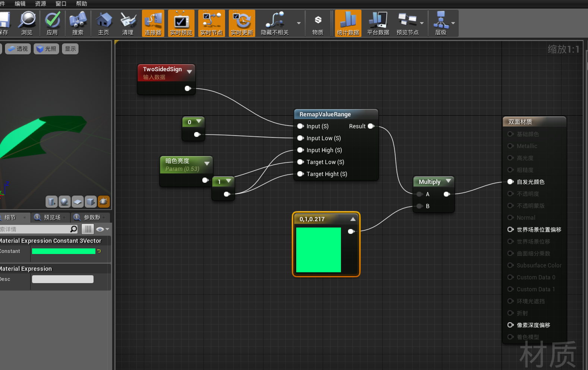Collapse the 0,1,0.217 color node
The image size is (588, 370).
point(353,219)
